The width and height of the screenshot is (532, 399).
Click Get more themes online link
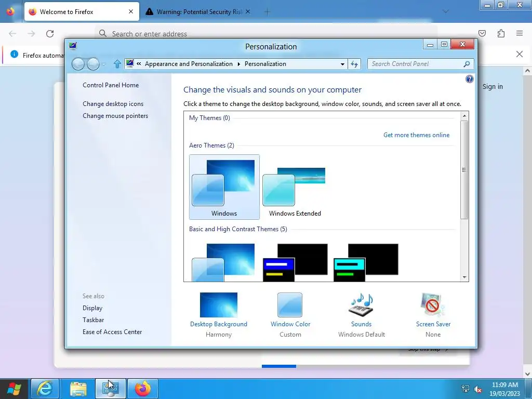[416, 135]
